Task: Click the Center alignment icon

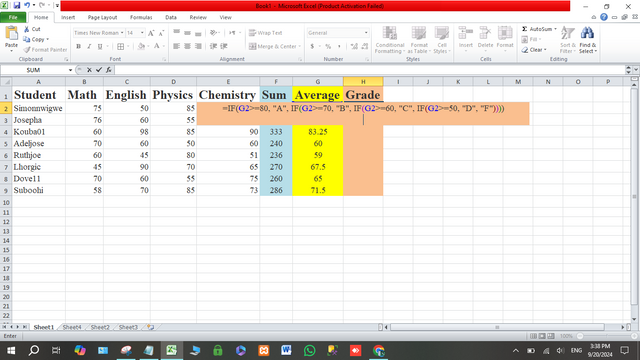Action: click(x=187, y=47)
